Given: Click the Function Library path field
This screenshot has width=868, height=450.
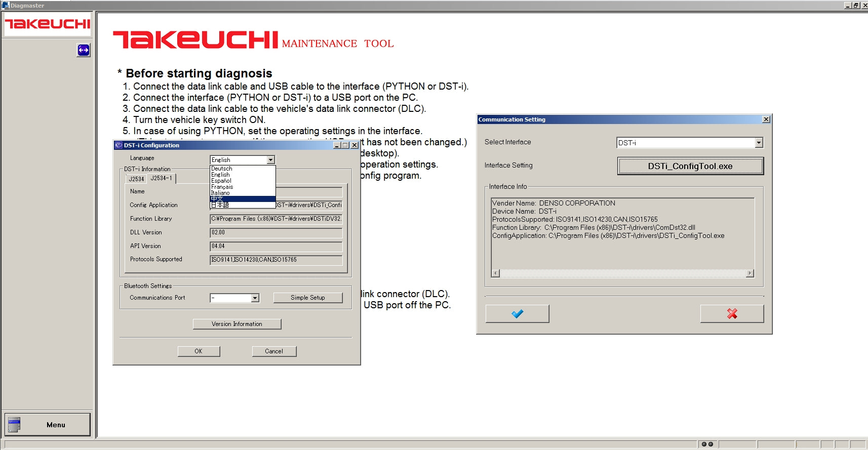Looking at the screenshot, I should click(276, 219).
